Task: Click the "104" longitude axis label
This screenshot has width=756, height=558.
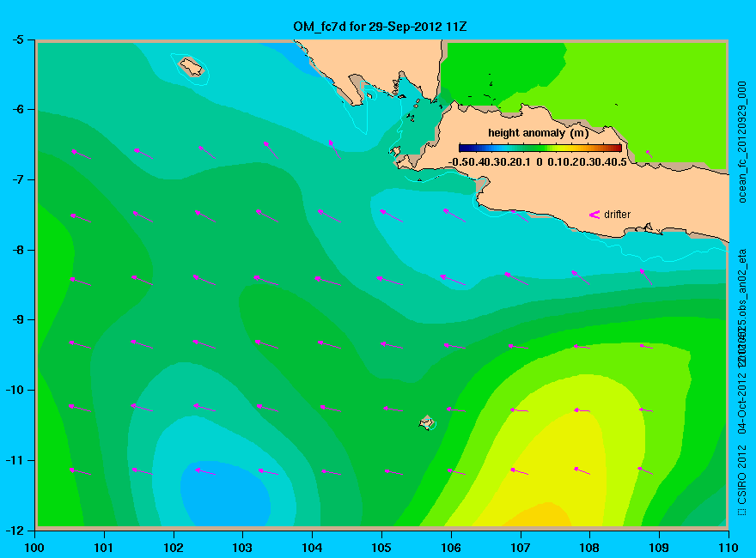Action: [312, 548]
